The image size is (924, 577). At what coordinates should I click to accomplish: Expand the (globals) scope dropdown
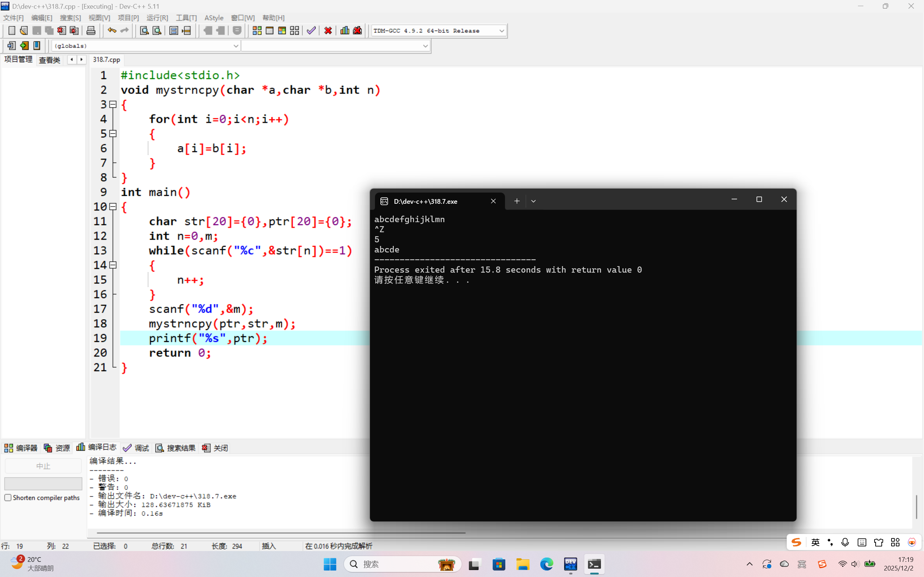click(x=236, y=46)
